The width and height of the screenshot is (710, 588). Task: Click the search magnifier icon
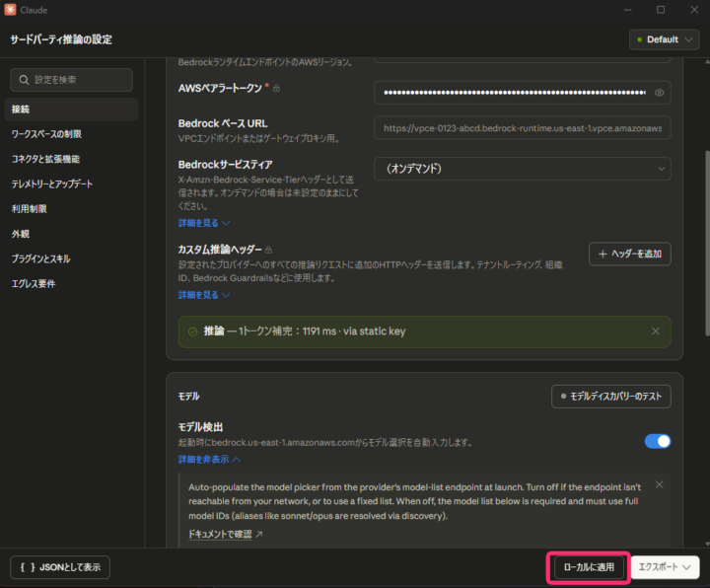tap(24, 80)
